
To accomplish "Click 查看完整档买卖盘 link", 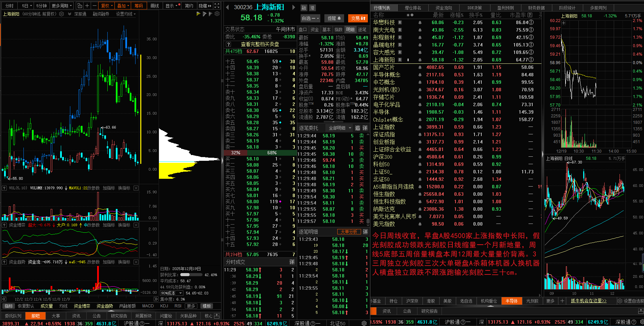I will tap(260, 44).
